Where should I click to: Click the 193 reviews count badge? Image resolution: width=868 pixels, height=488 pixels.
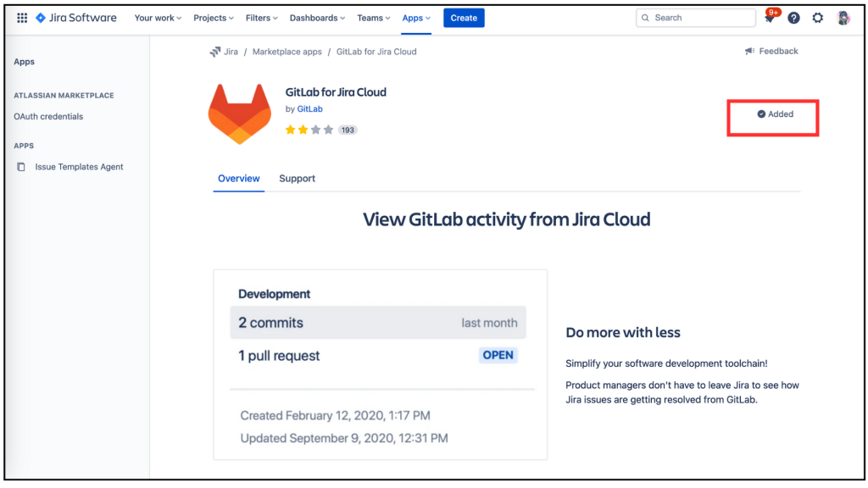(x=348, y=130)
